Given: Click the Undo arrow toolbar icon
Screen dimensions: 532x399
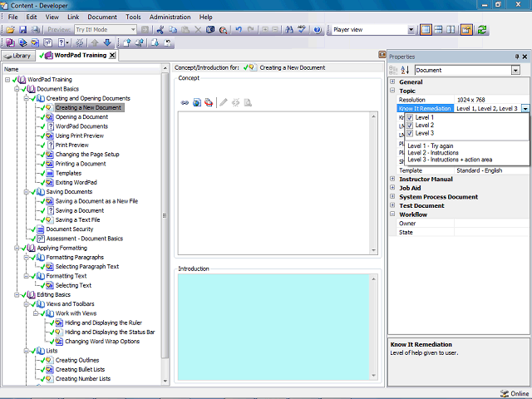Looking at the screenshot, I should pyautogui.click(x=239, y=30).
